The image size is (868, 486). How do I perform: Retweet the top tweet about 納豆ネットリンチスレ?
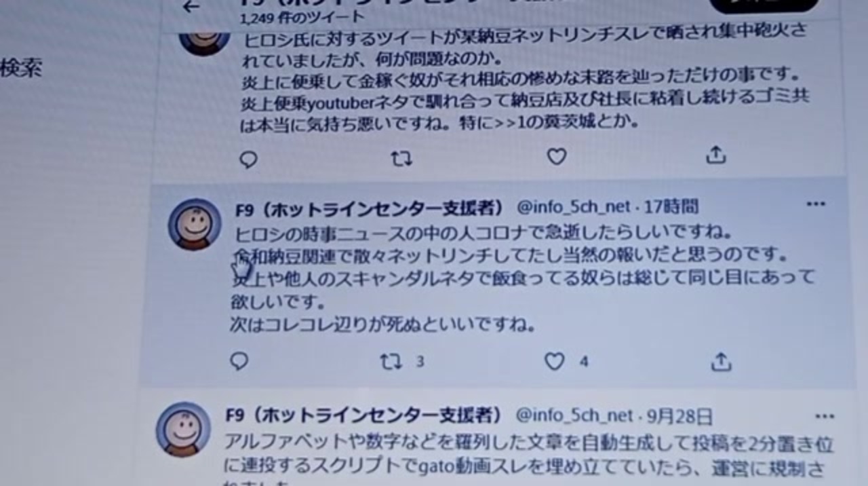click(401, 158)
